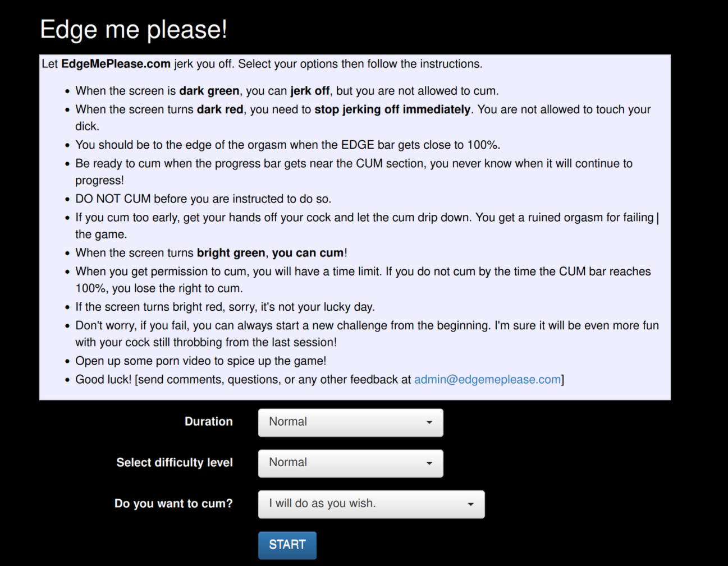
Task: Click the blue START button
Action: click(287, 545)
